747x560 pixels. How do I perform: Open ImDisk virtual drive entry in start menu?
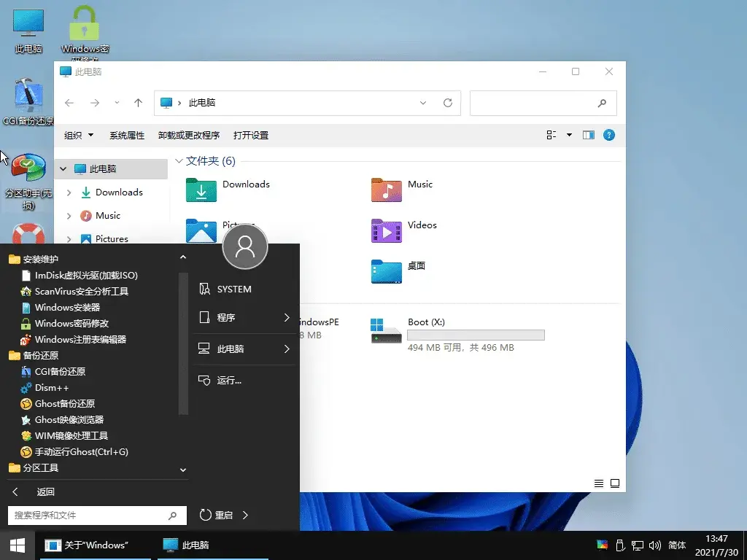point(80,275)
